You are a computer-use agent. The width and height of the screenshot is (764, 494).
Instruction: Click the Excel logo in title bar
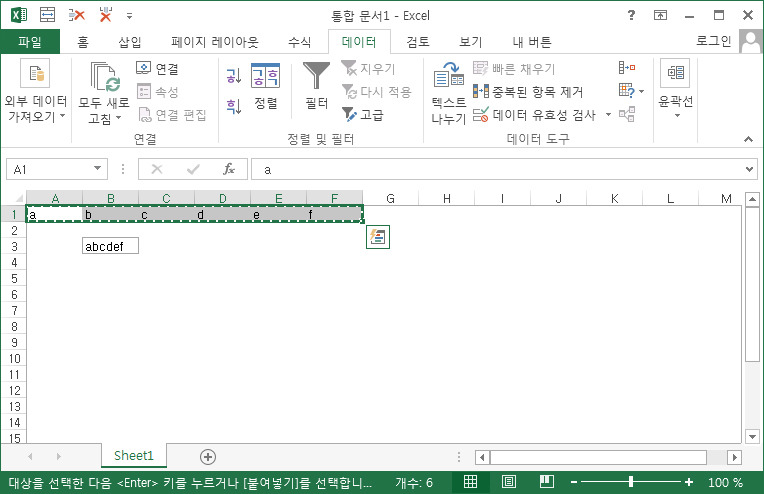coord(19,15)
